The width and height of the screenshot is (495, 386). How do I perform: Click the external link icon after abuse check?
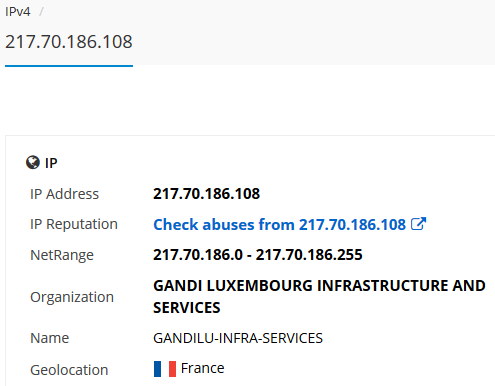(419, 224)
